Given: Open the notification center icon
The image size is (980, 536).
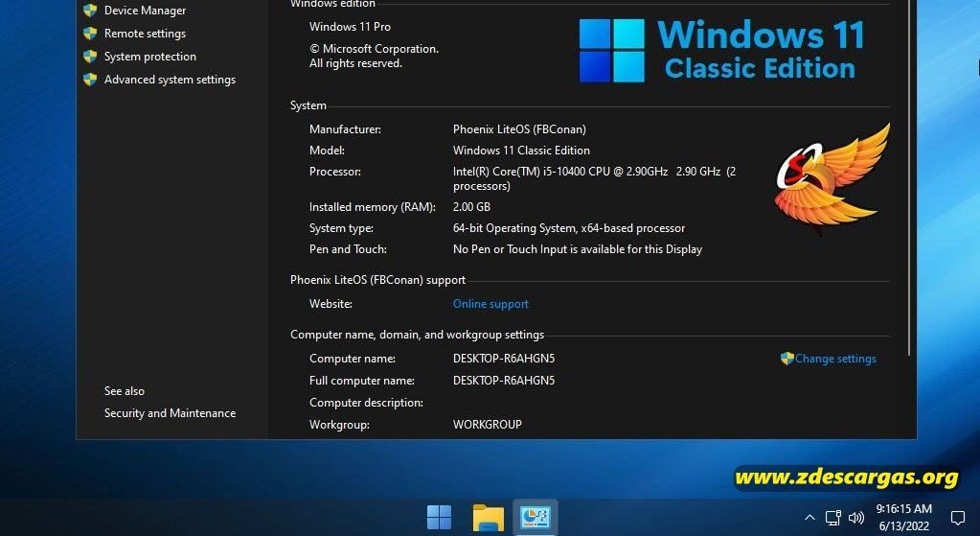Looking at the screenshot, I should click(x=958, y=517).
